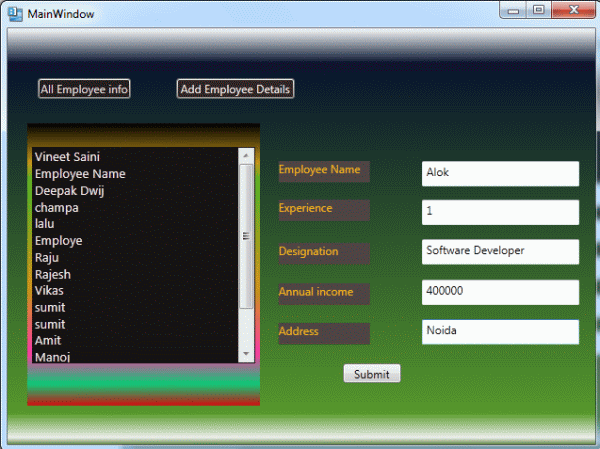The width and height of the screenshot is (600, 449).
Task: Submit the employee details form
Action: pyautogui.click(x=372, y=374)
